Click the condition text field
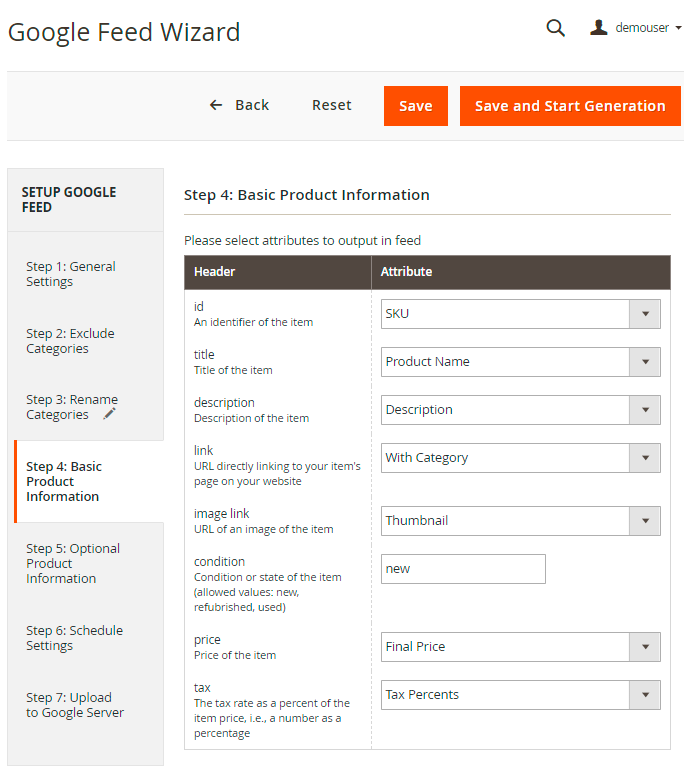This screenshot has width=684, height=777. pyautogui.click(x=463, y=569)
